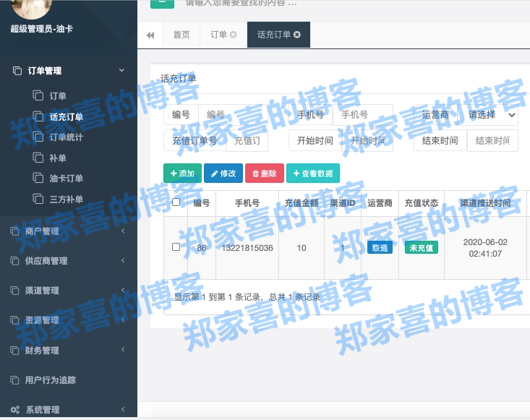Image resolution: width=530 pixels, height=420 pixels.
Task: Click phone number 13221815036 cell
Action: tap(247, 248)
